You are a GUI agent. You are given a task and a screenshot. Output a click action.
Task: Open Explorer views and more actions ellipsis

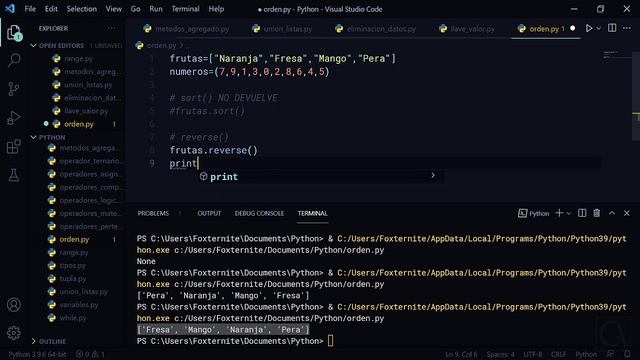pyautogui.click(x=111, y=28)
